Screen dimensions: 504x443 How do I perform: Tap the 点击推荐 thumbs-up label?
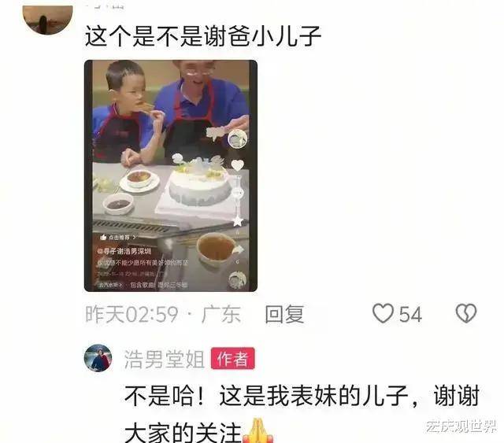click(x=117, y=238)
